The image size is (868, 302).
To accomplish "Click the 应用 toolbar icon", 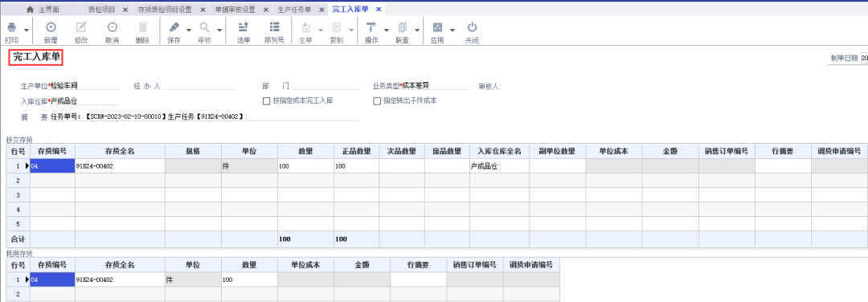I will point(437,27).
